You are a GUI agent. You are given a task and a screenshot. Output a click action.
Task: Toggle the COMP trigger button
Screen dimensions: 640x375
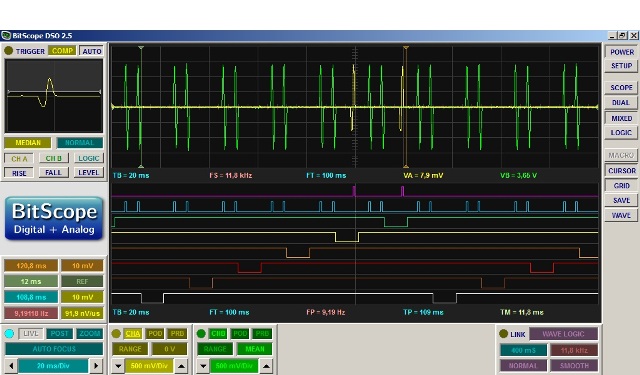click(62, 51)
